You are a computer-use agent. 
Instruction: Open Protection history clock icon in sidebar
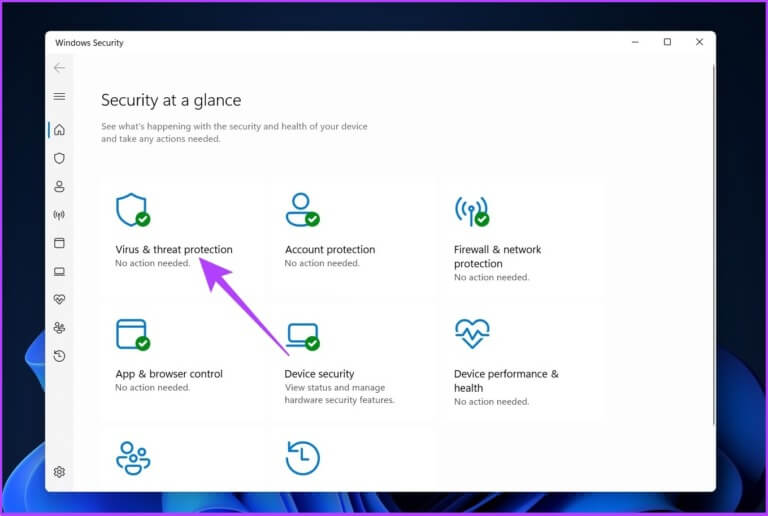[x=59, y=356]
